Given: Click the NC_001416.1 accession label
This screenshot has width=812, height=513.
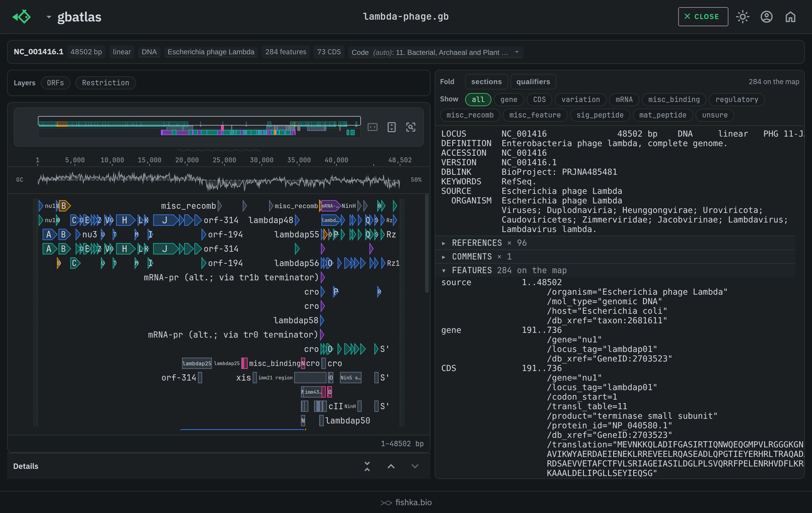Looking at the screenshot, I should click(39, 52).
